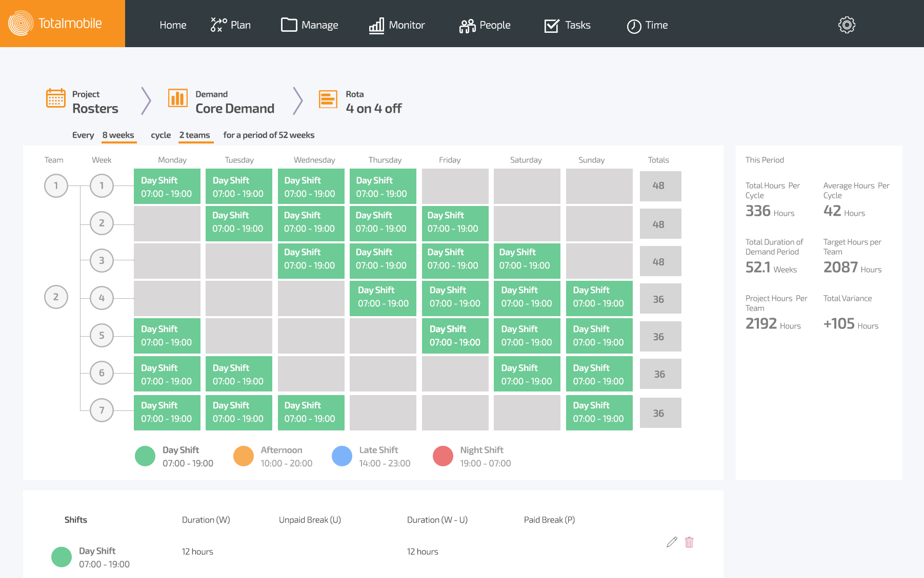The width and height of the screenshot is (924, 578).
Task: Open the settings gear menu
Action: 847,24
